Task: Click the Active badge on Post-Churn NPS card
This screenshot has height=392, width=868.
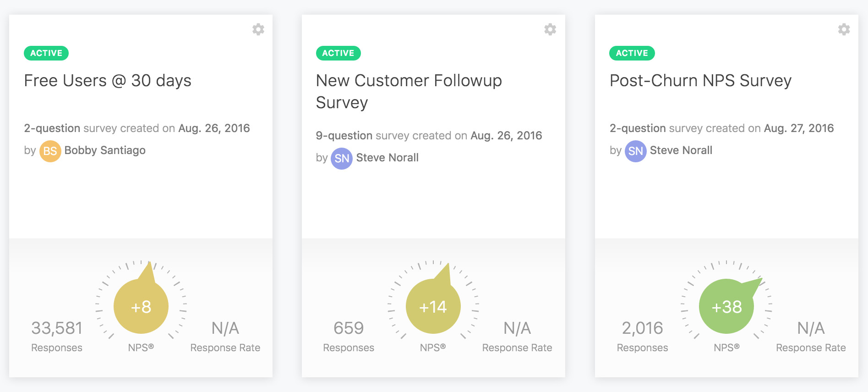Action: [632, 53]
